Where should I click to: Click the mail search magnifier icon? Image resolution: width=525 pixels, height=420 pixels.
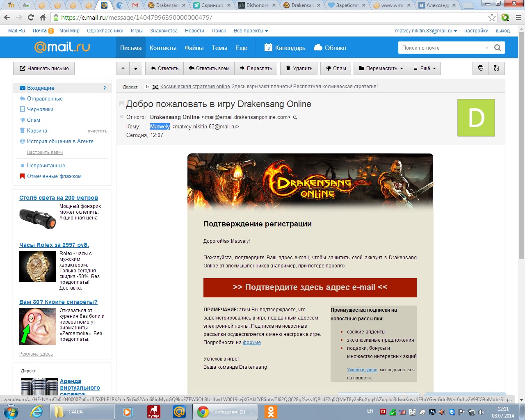(x=498, y=48)
